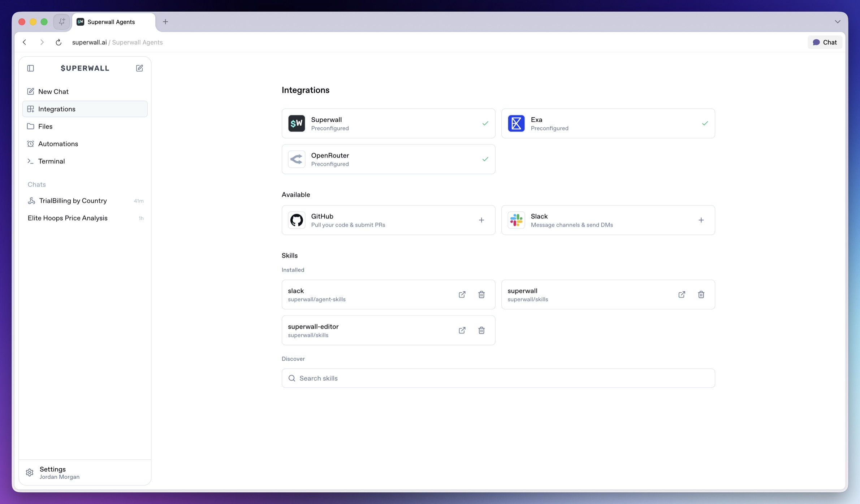Select Integrations in the sidebar

pyautogui.click(x=85, y=109)
